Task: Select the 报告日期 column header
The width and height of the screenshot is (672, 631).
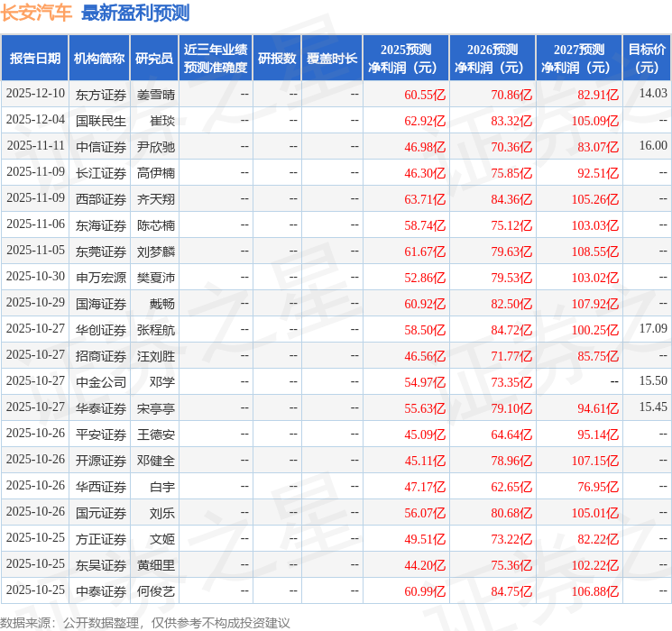Action: tap(35, 59)
